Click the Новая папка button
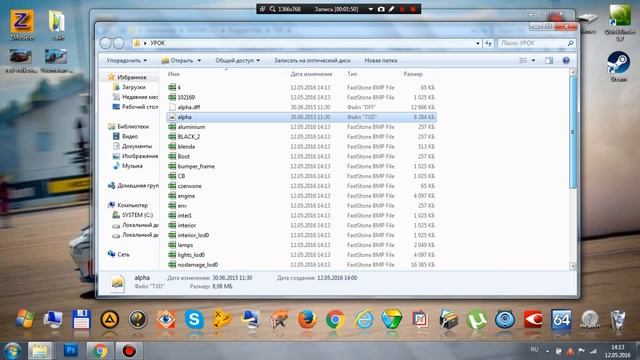 pyautogui.click(x=381, y=60)
